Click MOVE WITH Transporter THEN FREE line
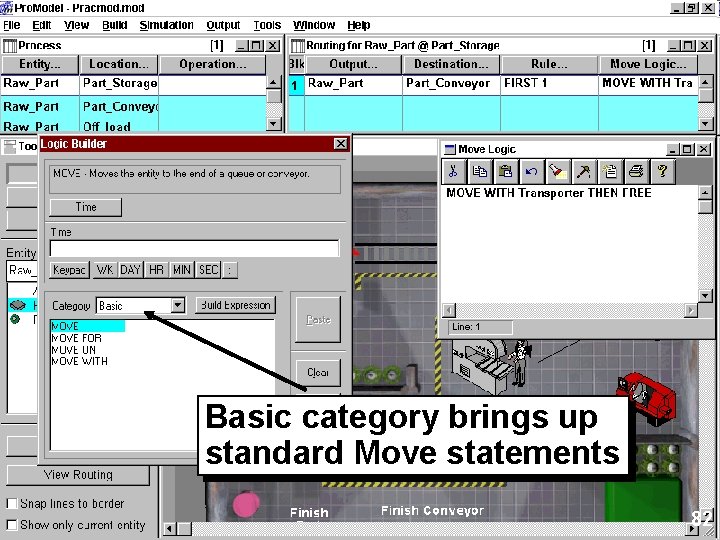The image size is (720, 540). (x=549, y=193)
